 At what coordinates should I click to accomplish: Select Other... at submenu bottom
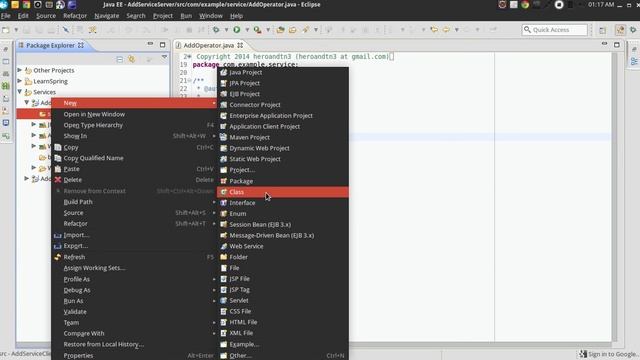click(282, 355)
